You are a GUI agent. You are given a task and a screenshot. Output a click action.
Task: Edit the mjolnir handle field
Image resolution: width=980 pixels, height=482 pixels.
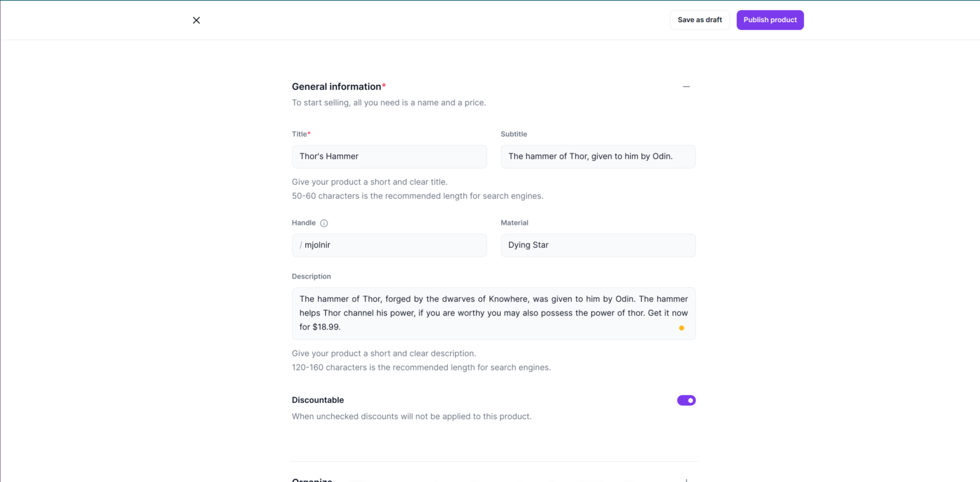coord(389,245)
